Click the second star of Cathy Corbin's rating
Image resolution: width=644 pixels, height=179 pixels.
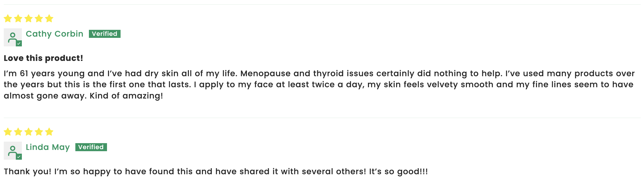tap(18, 18)
